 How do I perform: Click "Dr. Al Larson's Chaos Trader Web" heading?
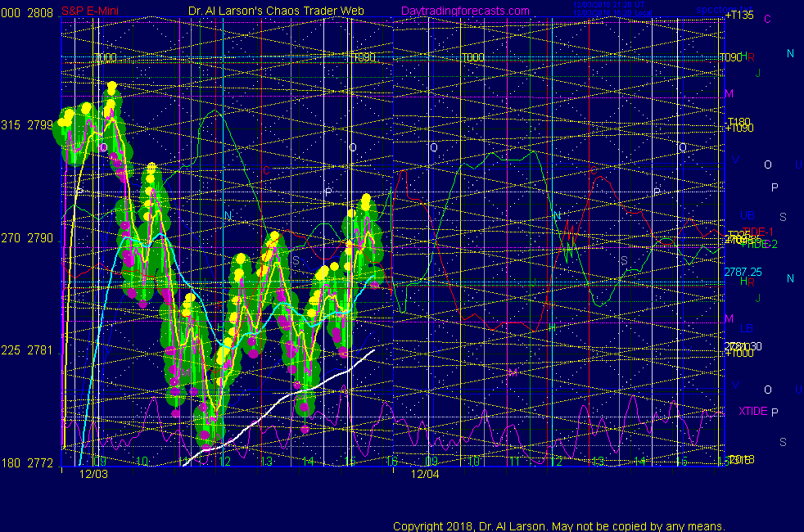click(x=276, y=11)
